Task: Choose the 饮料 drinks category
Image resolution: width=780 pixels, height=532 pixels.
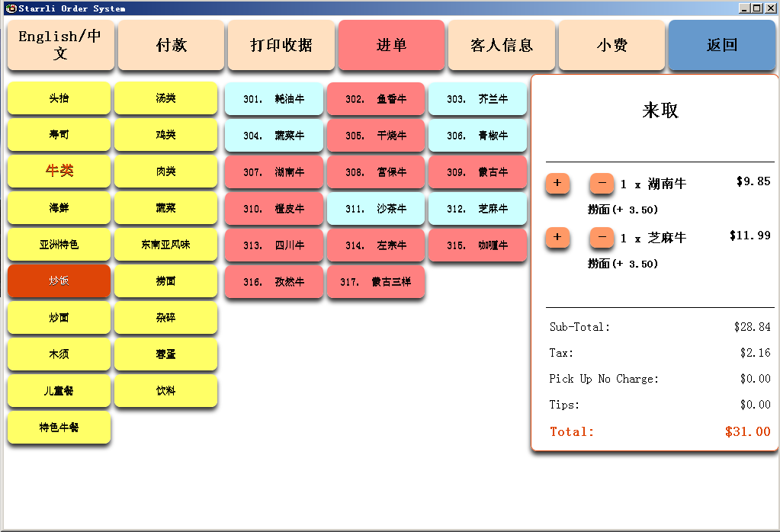Action: 165,391
